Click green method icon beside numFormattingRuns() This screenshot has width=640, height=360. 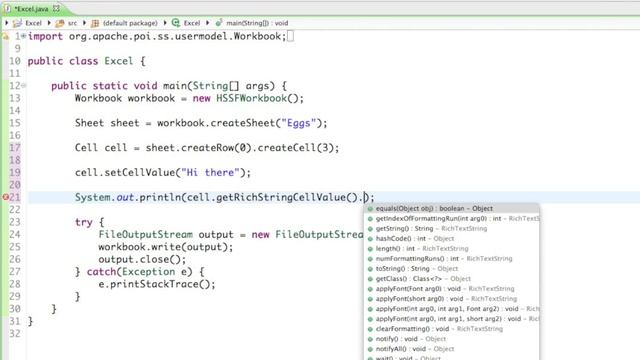point(370,259)
